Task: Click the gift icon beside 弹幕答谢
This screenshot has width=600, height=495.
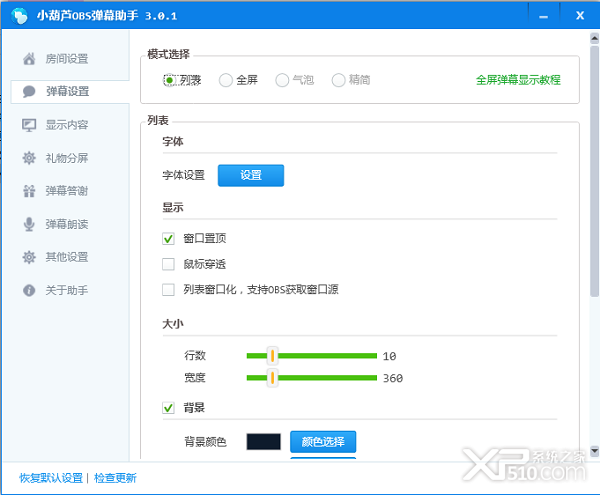Action: click(x=29, y=191)
